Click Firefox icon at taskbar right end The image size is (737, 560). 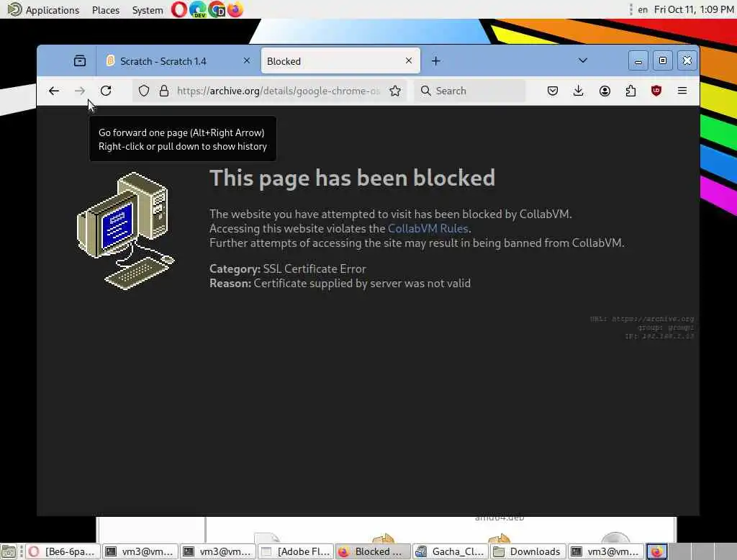656,551
